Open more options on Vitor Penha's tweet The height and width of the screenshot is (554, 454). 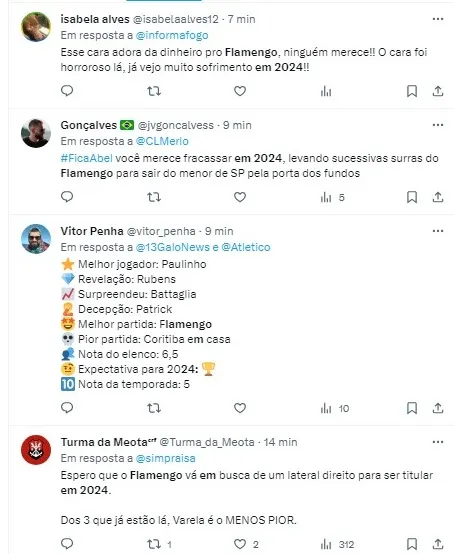click(x=438, y=231)
